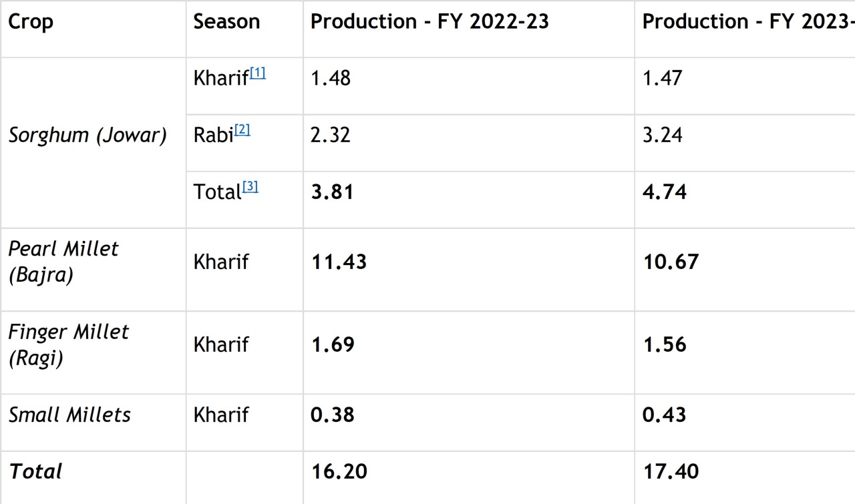
Task: Click the 3.81 Sorghum total value
Action: tap(332, 192)
